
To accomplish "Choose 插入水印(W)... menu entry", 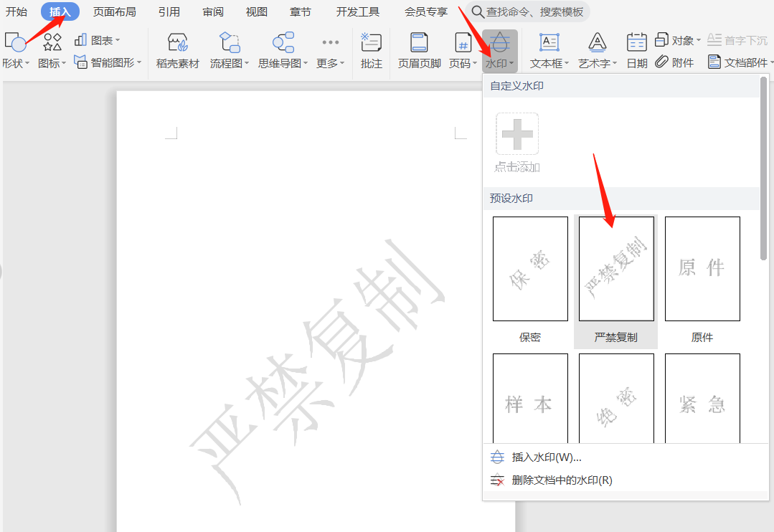I will click(x=547, y=457).
